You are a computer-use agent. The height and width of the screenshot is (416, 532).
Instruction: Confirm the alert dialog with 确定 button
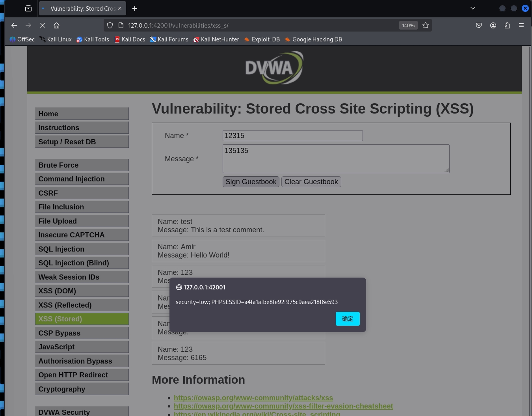(x=348, y=319)
